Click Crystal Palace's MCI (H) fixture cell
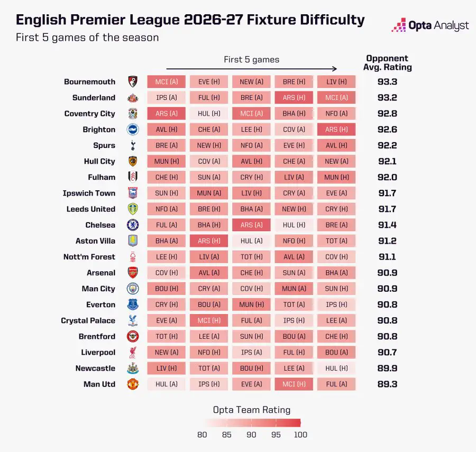Image resolution: width=476 pixels, height=452 pixels. [x=209, y=321]
